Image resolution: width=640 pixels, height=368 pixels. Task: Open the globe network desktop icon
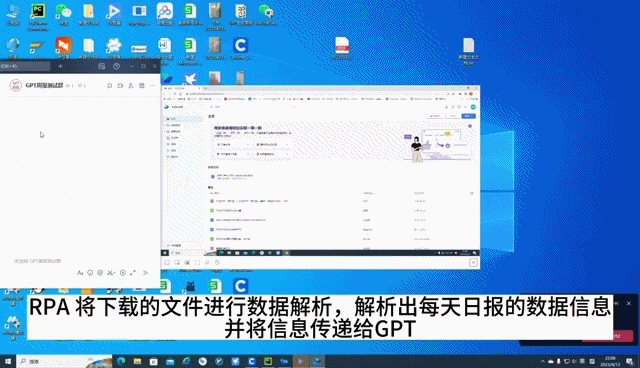tap(13, 48)
